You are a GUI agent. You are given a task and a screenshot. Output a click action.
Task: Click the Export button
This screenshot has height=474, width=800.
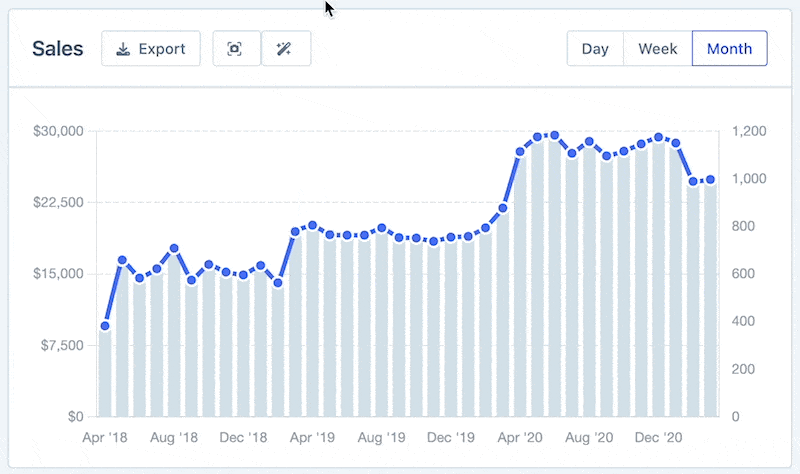[151, 49]
